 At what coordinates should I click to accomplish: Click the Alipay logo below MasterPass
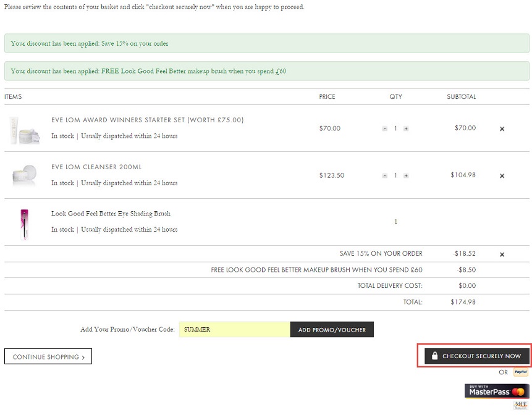pyautogui.click(x=520, y=405)
